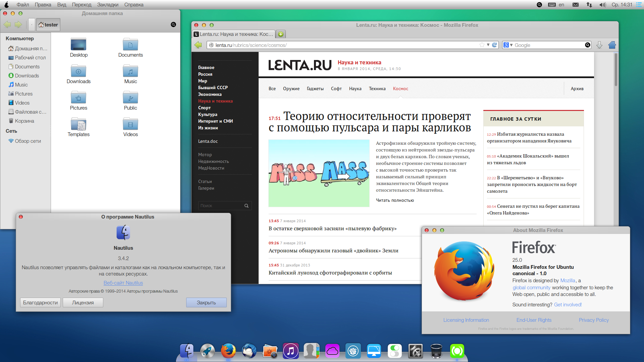Click the Nautilus back arrow
This screenshot has height=362, width=644.
pos(7,24)
